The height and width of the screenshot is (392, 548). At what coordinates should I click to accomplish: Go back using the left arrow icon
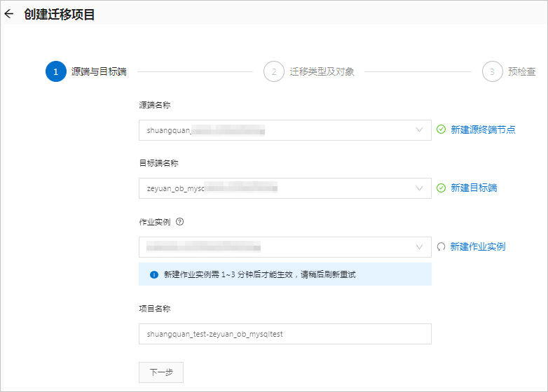click(9, 14)
